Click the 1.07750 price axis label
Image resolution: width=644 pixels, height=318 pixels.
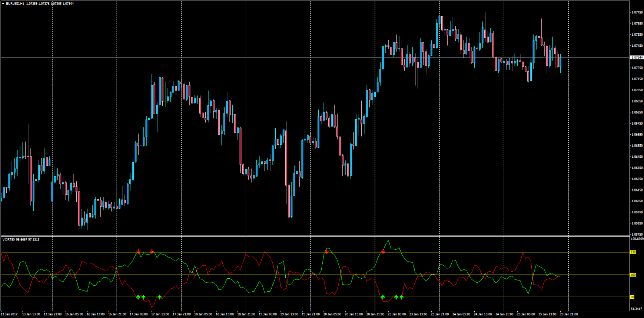point(637,12)
